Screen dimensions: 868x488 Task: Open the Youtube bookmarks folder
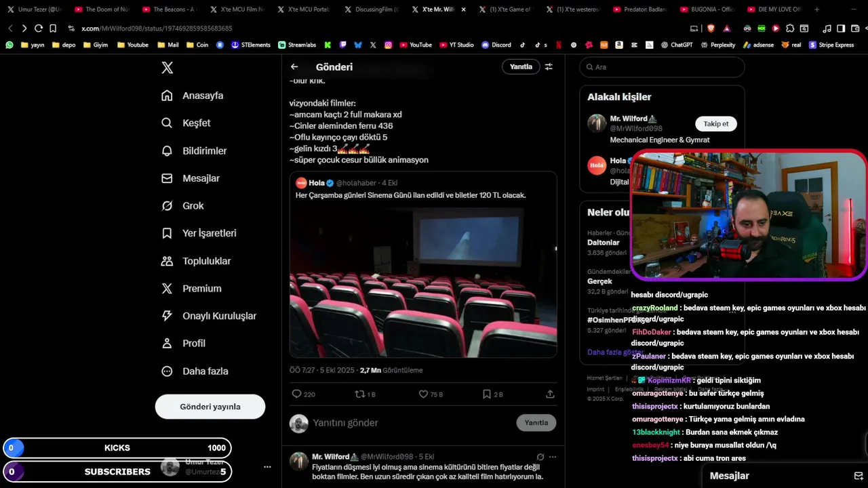[x=133, y=45]
